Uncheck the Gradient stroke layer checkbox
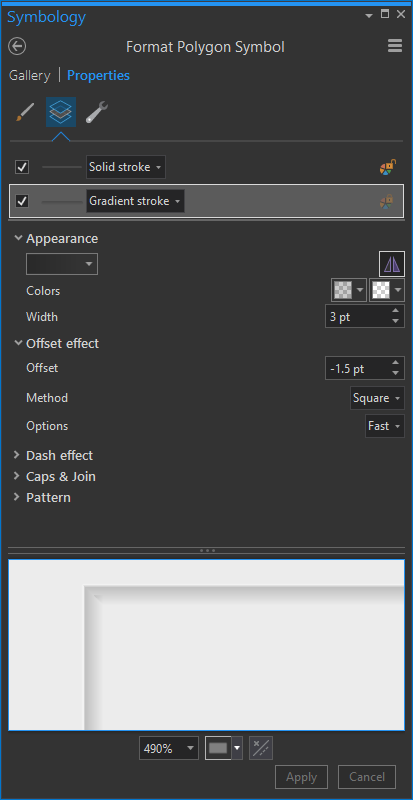Image resolution: width=413 pixels, height=800 pixels. point(22,201)
